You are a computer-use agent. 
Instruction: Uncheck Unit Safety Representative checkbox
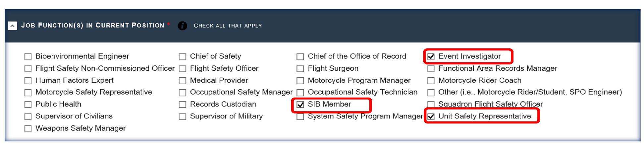pos(431,116)
